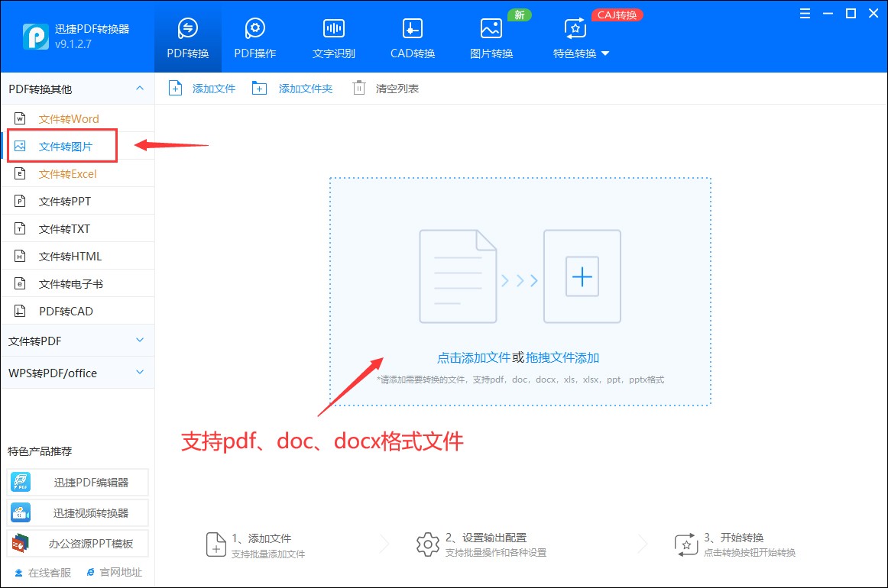Click the gear icon of PDF操作
The image size is (888, 588).
[254, 27]
